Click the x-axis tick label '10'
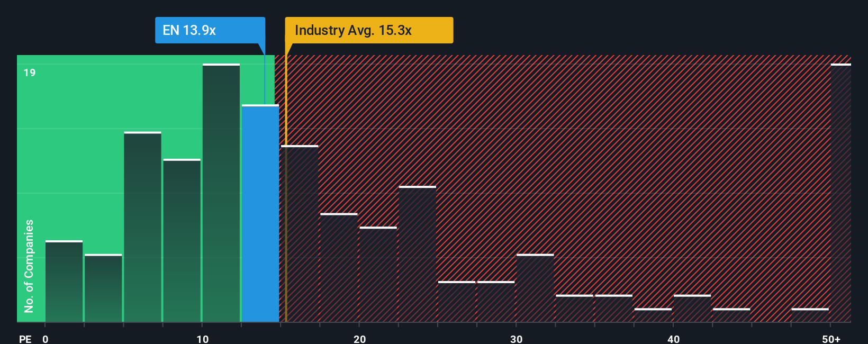Image resolution: width=868 pixels, height=344 pixels. (x=203, y=339)
